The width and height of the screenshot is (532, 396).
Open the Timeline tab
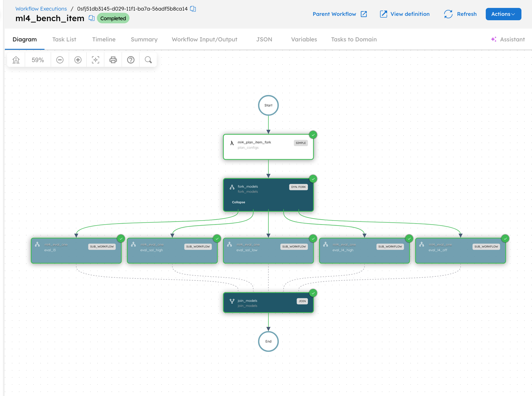click(104, 39)
